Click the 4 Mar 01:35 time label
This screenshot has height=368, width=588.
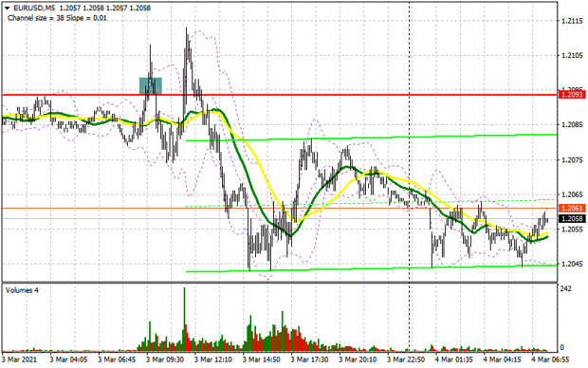coord(454,359)
